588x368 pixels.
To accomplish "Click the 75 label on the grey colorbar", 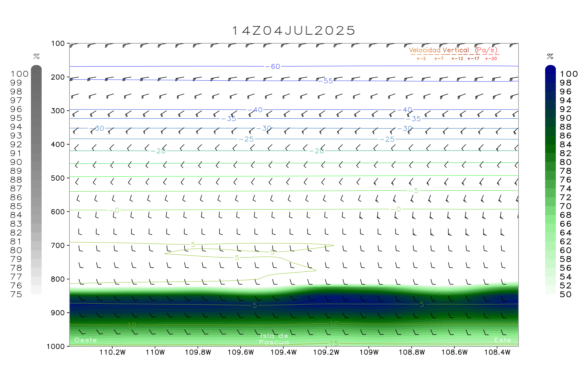I will [16, 294].
